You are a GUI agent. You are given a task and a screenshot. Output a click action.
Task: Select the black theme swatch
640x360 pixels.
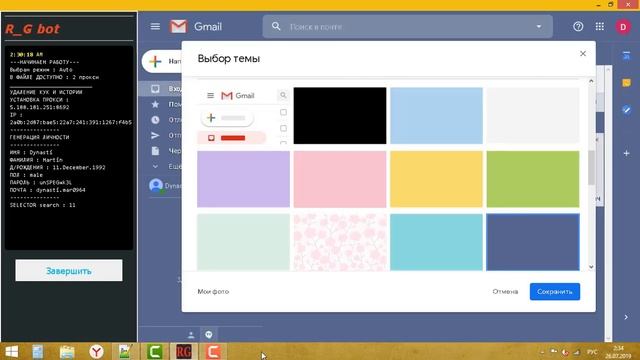[x=340, y=116]
